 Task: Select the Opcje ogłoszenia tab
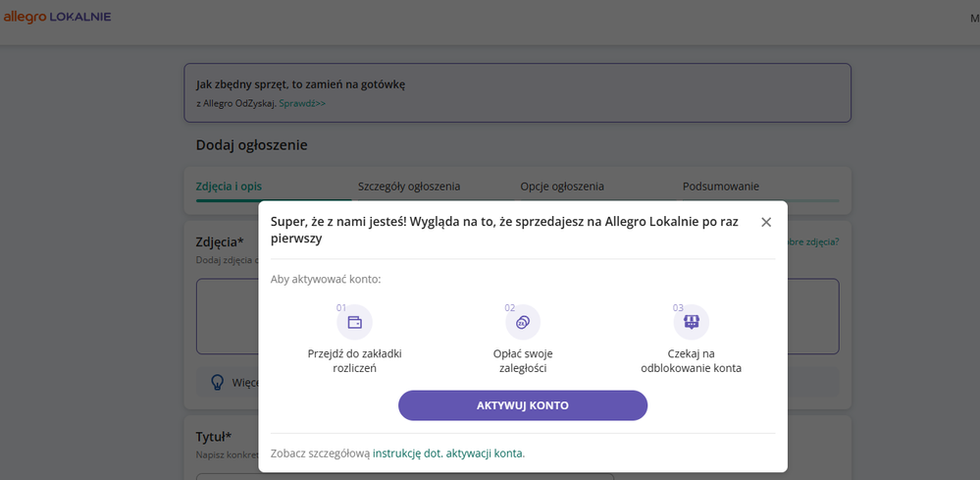(562, 187)
